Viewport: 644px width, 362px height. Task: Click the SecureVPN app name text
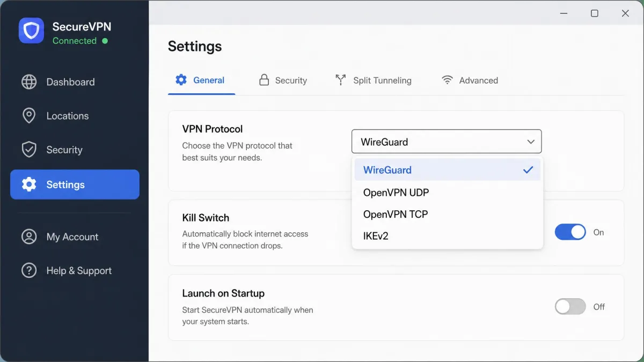(82, 26)
